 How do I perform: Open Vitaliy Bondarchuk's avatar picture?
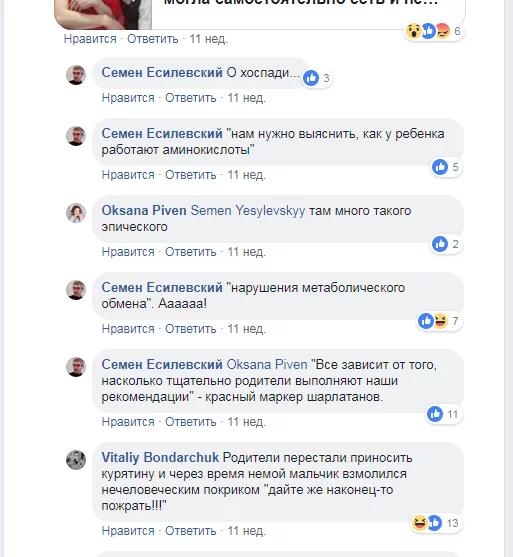(x=76, y=460)
